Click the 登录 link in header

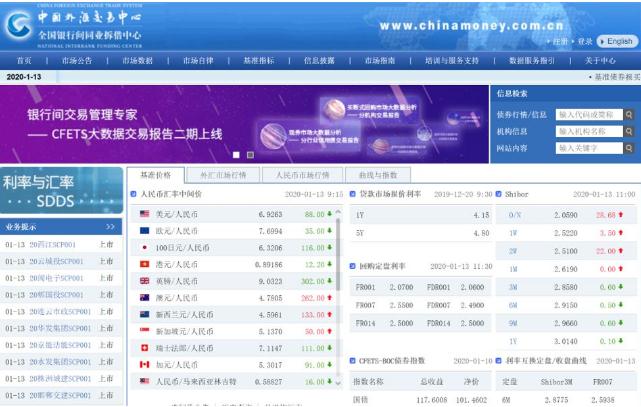[x=585, y=41]
